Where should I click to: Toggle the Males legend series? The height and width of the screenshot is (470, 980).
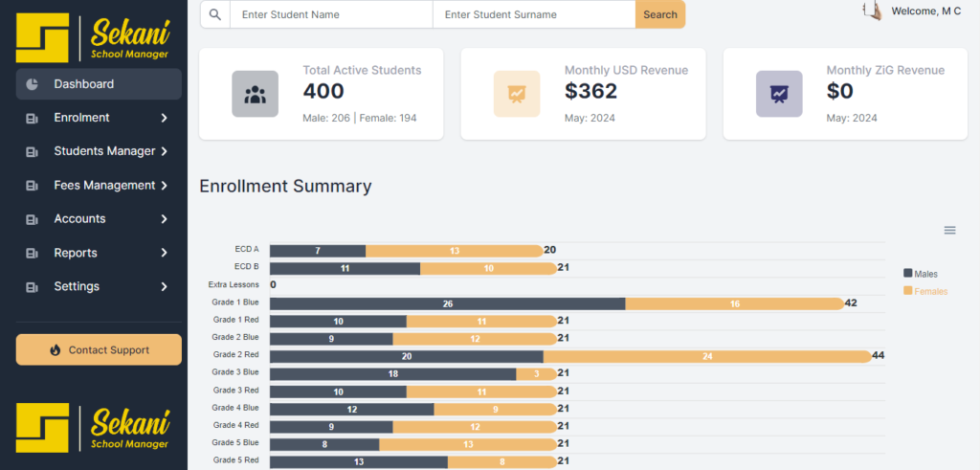click(921, 274)
